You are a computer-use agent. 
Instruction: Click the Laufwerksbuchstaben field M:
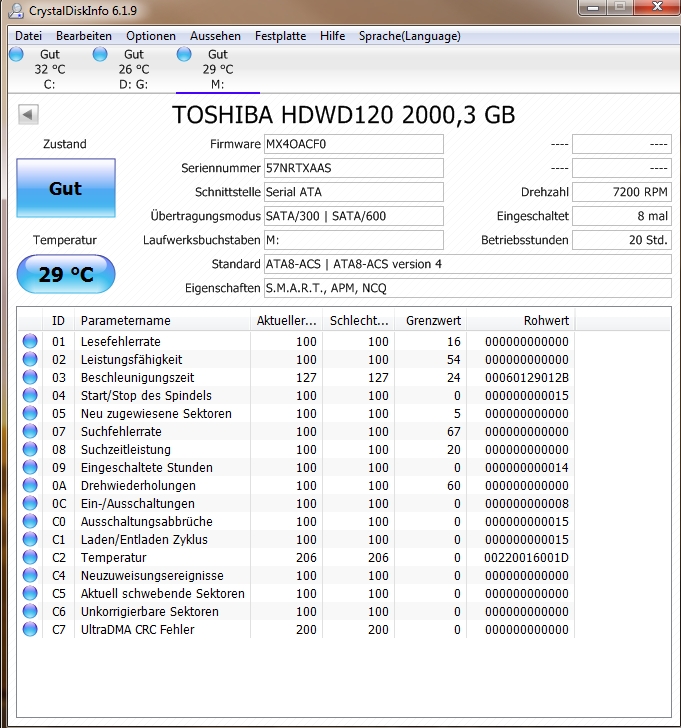click(x=354, y=240)
